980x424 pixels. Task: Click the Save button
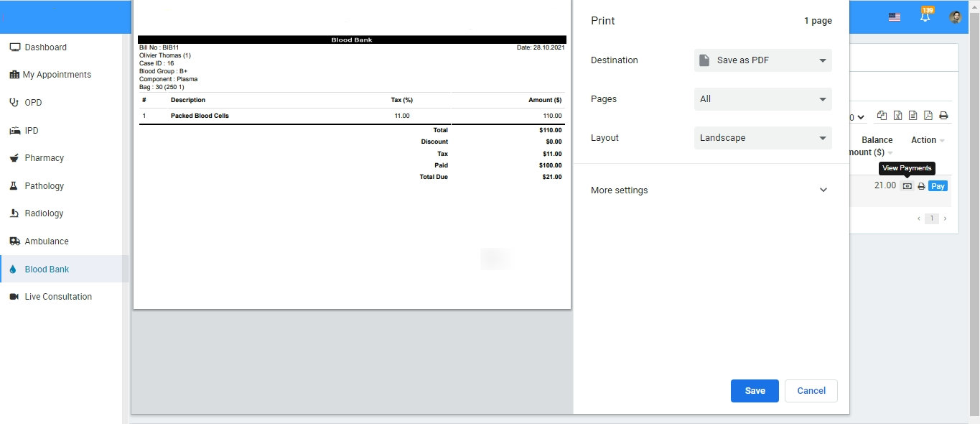point(755,391)
